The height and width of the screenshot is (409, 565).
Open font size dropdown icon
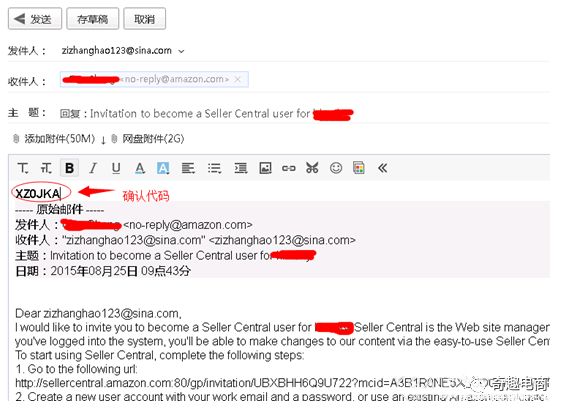click(x=46, y=168)
